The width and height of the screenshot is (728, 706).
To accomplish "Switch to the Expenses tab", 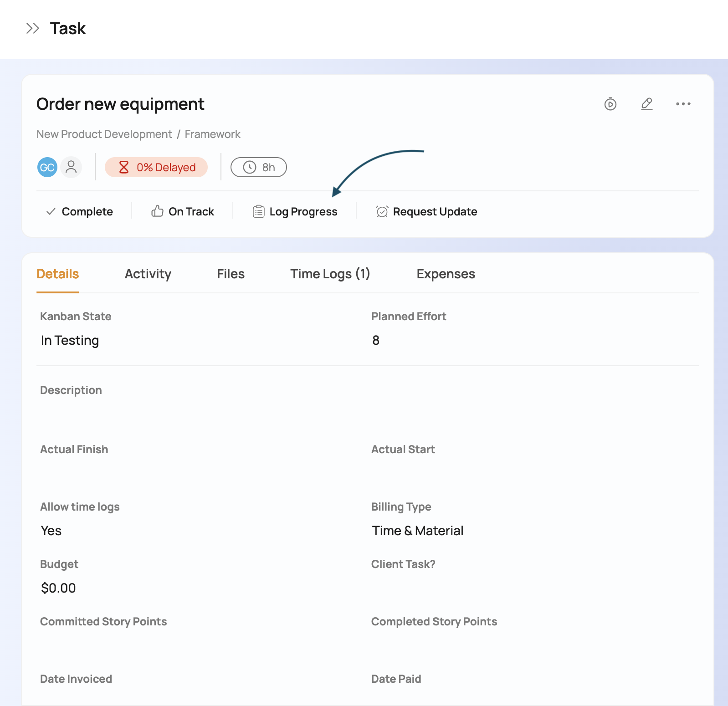I will click(x=446, y=274).
